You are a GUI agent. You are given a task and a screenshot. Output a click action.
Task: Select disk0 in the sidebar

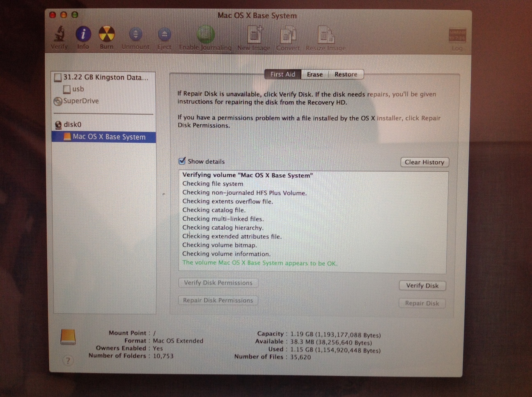click(68, 124)
